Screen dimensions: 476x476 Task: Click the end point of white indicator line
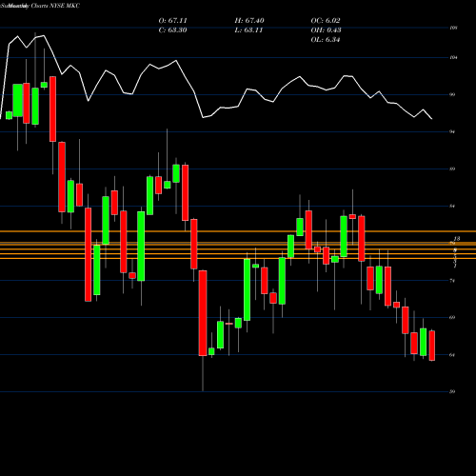[x=432, y=119]
